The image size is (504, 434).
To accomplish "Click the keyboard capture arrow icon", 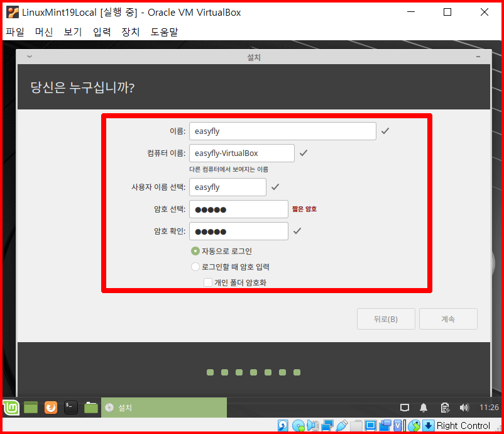I will [x=428, y=426].
